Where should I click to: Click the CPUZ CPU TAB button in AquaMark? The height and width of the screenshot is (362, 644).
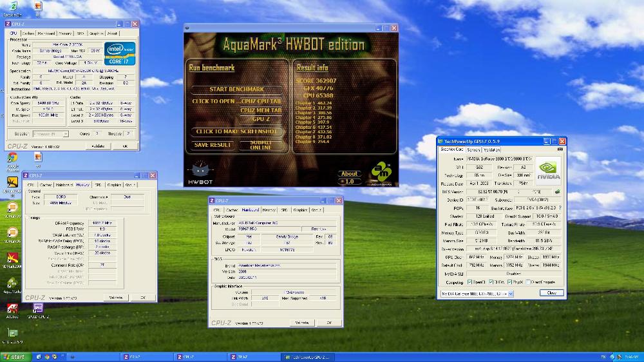[261, 101]
